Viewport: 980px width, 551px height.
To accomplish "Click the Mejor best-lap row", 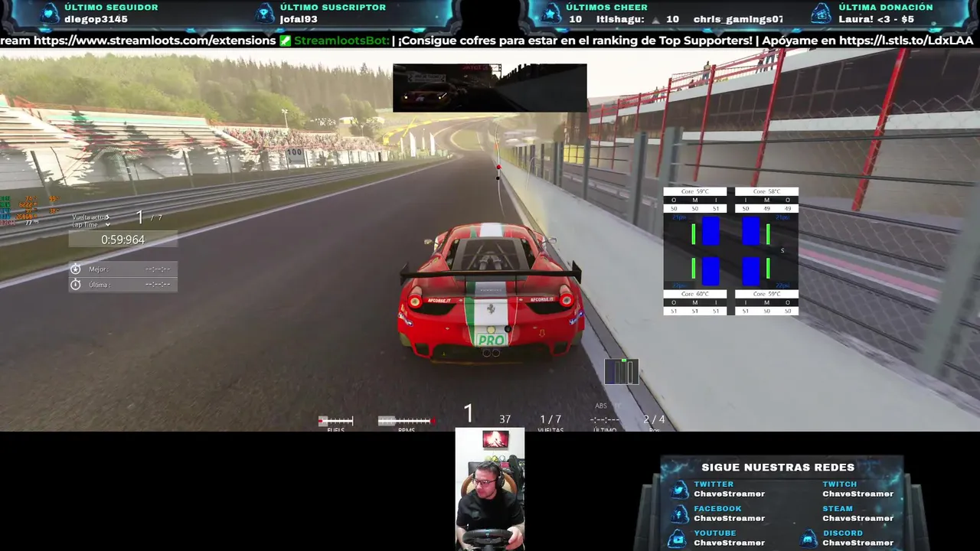I will (x=122, y=269).
